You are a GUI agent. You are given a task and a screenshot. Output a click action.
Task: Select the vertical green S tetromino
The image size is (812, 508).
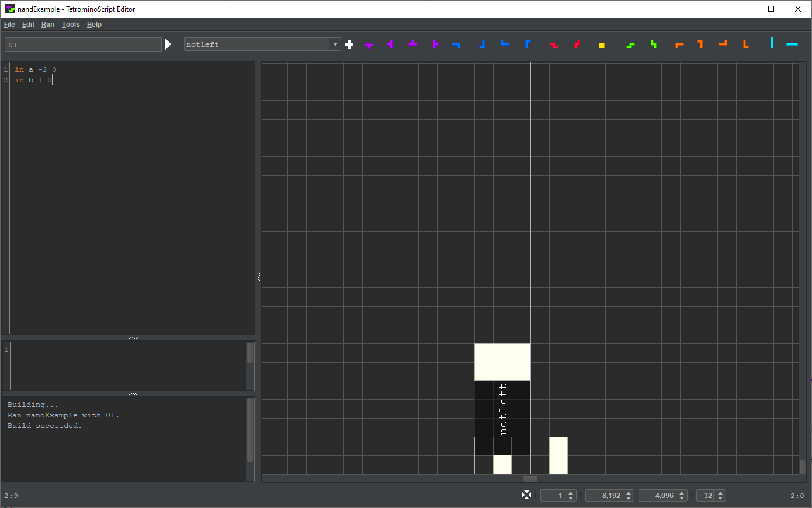point(654,44)
